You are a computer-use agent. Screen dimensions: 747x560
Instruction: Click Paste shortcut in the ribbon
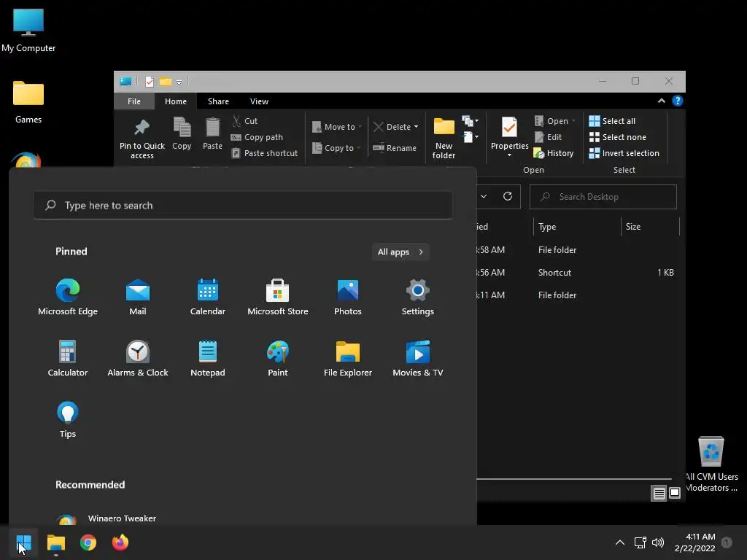point(264,153)
